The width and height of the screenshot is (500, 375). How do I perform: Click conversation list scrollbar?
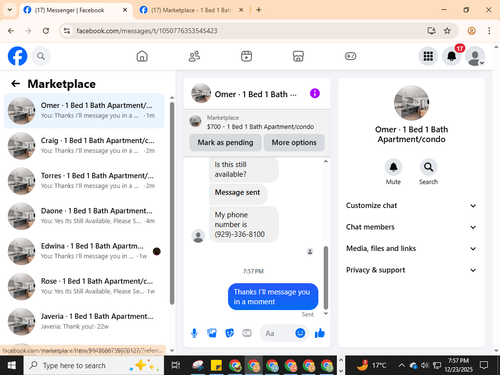click(172, 203)
